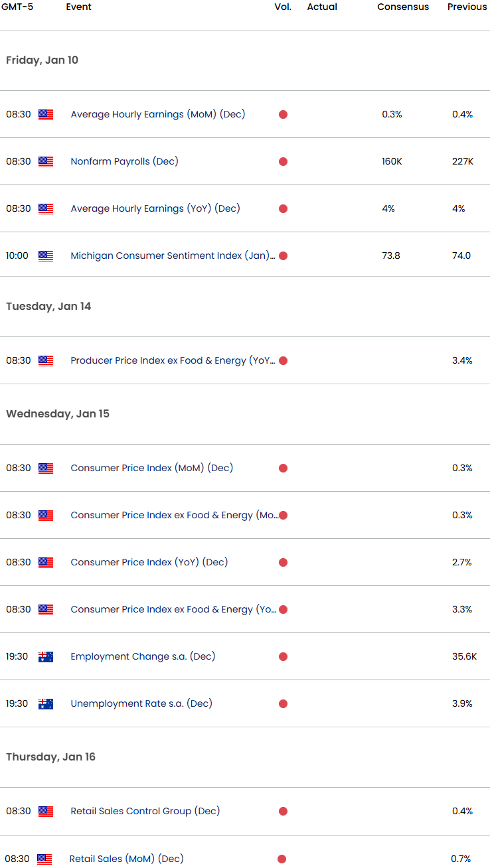Click the 160K consensus value for Nonfarm Payrolls
This screenshot has height=868, width=490.
tap(392, 161)
